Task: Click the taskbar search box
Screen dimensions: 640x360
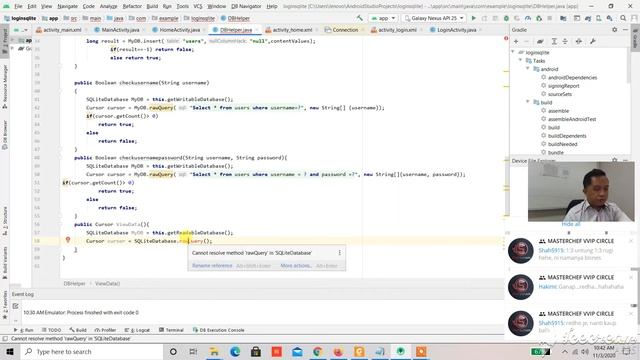Action: [x=91, y=351]
